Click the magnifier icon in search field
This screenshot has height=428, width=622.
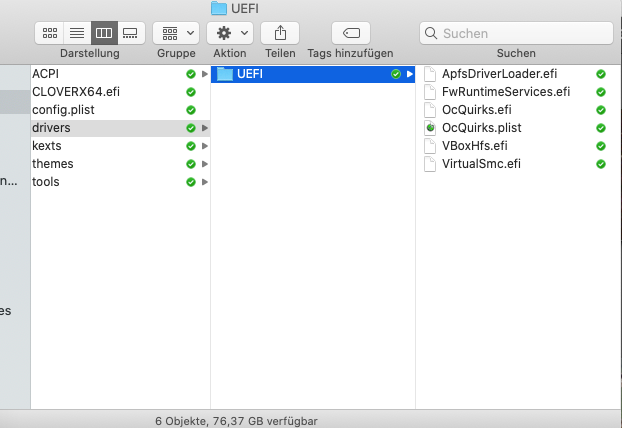pos(431,33)
